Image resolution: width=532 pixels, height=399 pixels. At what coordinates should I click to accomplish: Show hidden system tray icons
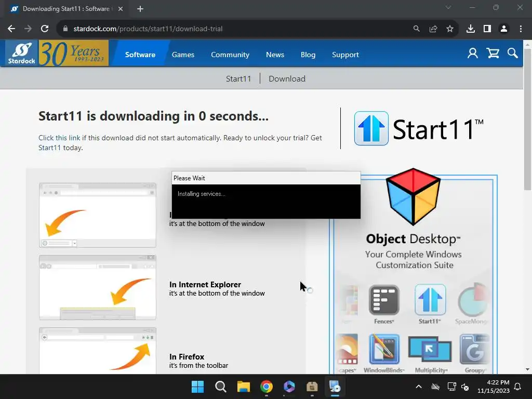pos(419,387)
